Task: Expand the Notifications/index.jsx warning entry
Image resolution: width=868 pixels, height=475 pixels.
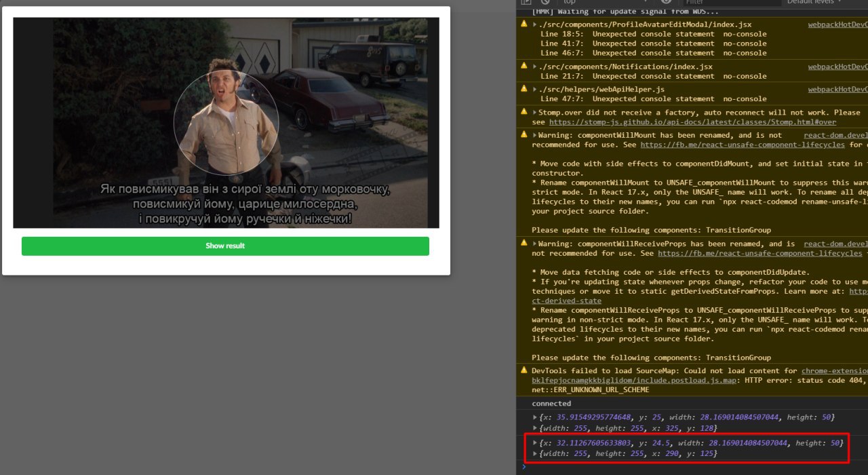Action: tap(536, 66)
